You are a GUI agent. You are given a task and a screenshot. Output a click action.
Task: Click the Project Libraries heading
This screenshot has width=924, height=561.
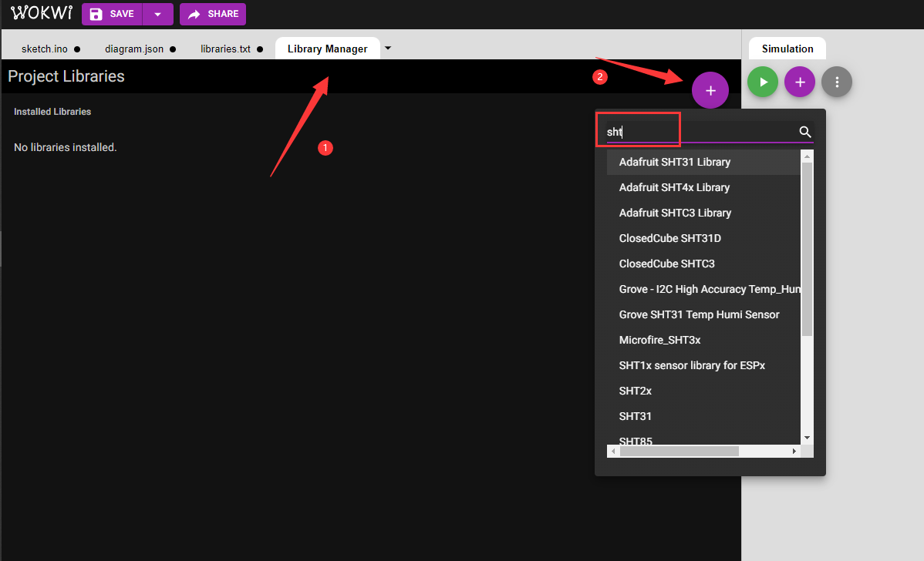pos(66,76)
